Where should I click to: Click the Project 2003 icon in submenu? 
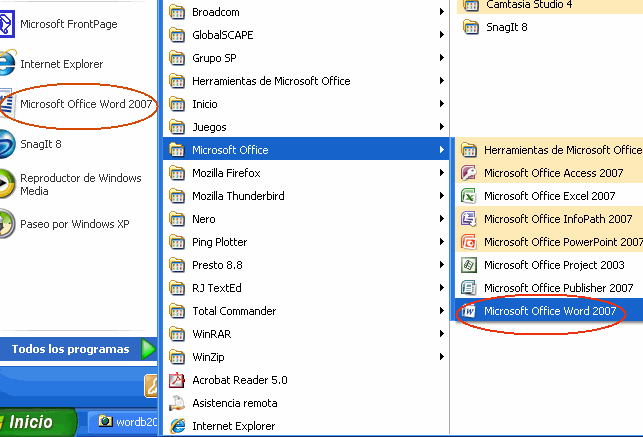tap(468, 265)
